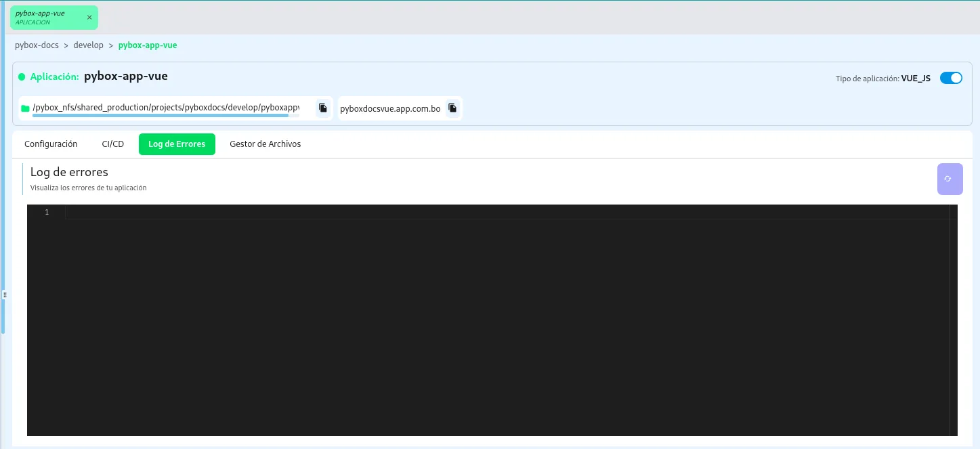Click line number 1 in the editor gutter

[47, 213]
